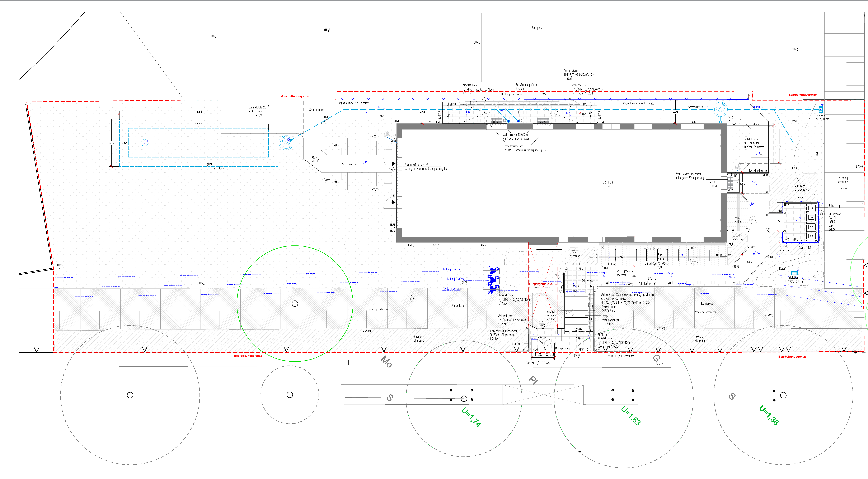Click the trunk center of green tree circle
The height and width of the screenshot is (479, 868).
click(x=295, y=304)
